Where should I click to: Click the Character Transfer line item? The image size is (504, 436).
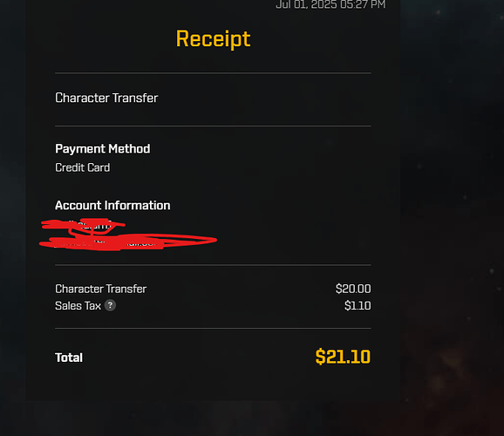[x=100, y=289]
